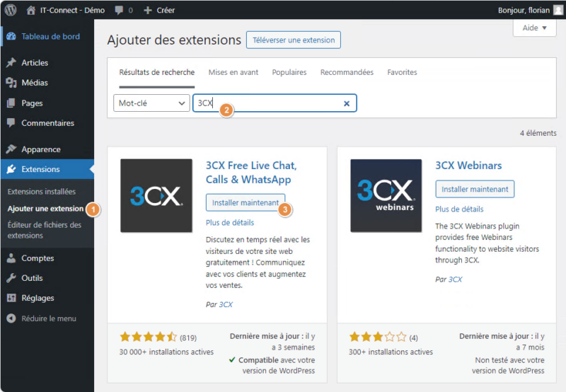Click the home icon beside IT-Connect - Démo
The height and width of the screenshot is (392, 566).
click(31, 10)
